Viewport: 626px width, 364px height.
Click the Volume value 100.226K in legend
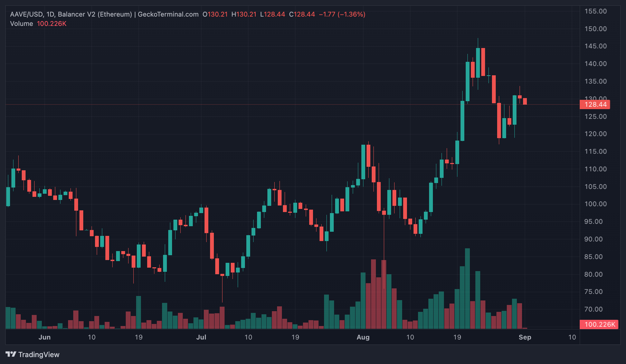(x=51, y=23)
